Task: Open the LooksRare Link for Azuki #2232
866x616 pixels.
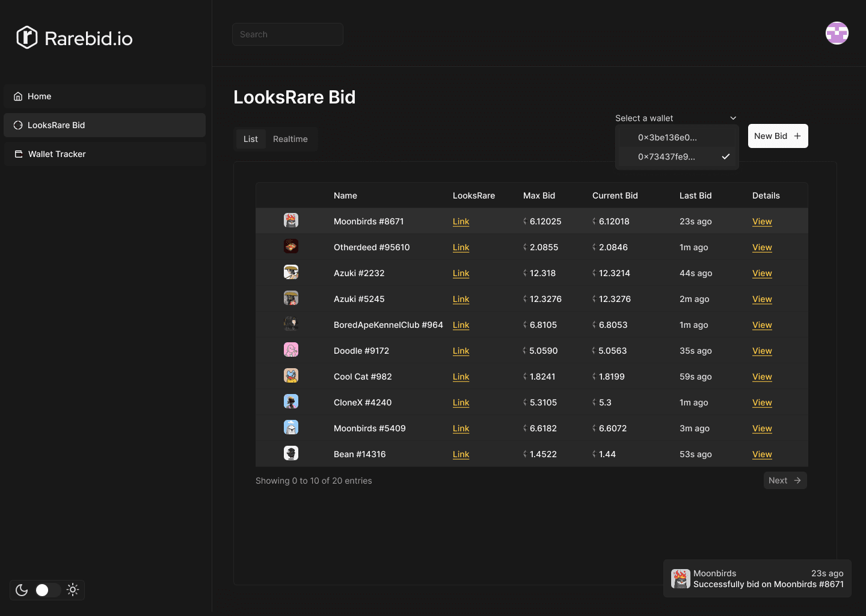Action: 461,273
